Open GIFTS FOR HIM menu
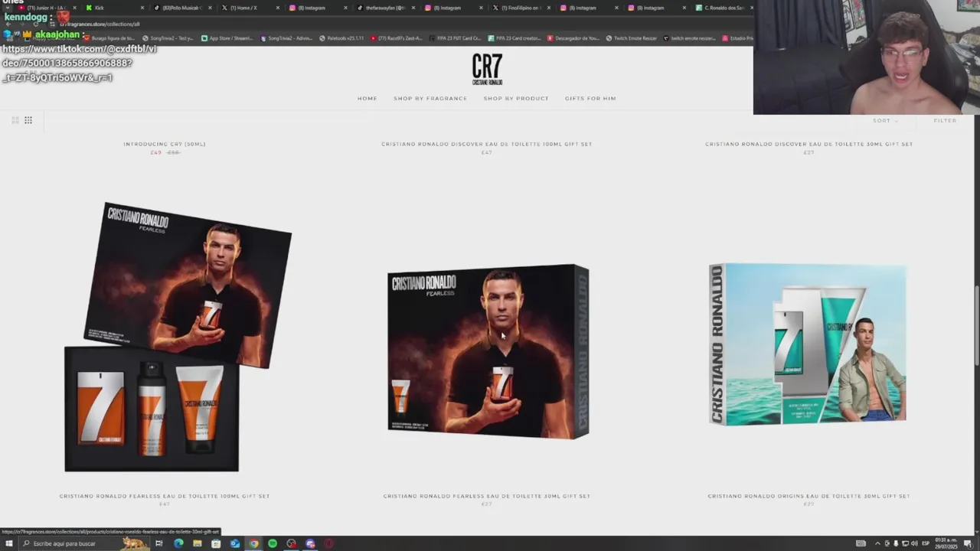Viewport: 980px width, 551px height. 590,98
